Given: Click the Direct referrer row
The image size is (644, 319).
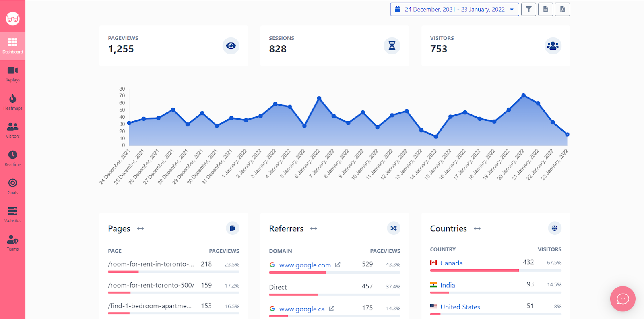Looking at the screenshot, I should tap(334, 288).
